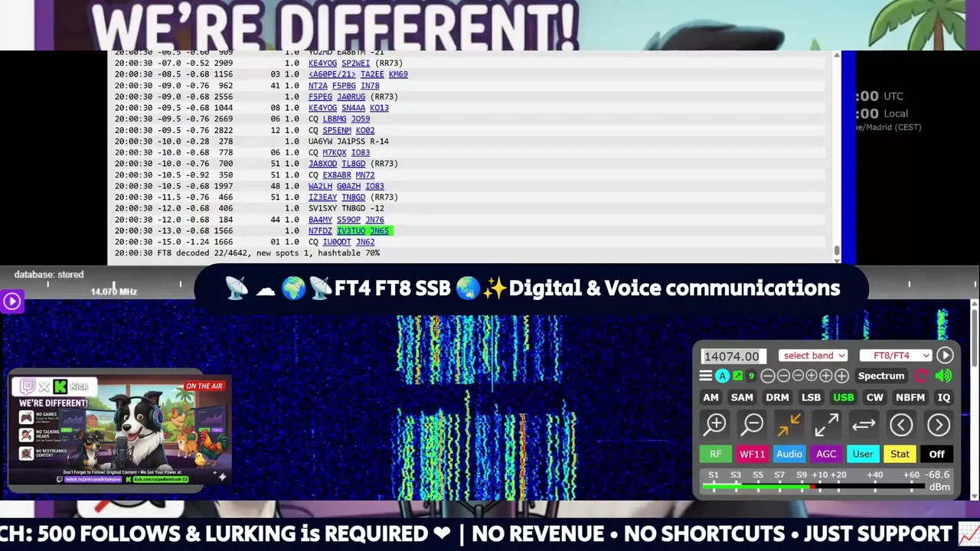Screen dimensions: 980x551
Task: Page waterfall left with circled left chevron
Action: (901, 425)
